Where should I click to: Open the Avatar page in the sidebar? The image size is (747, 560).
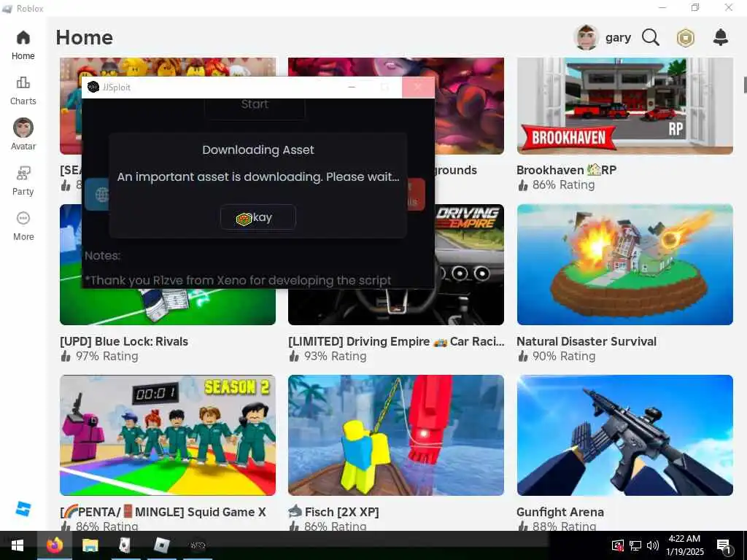pos(23,134)
